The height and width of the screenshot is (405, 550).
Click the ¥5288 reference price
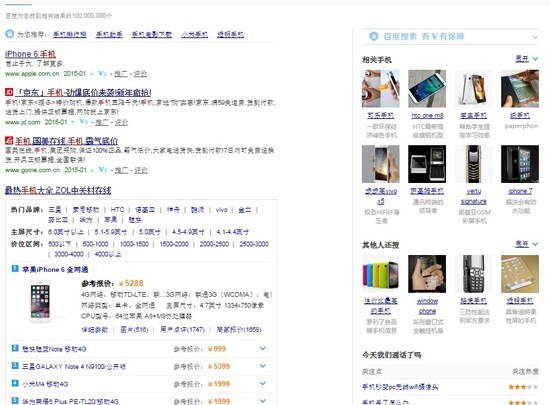click(x=131, y=283)
